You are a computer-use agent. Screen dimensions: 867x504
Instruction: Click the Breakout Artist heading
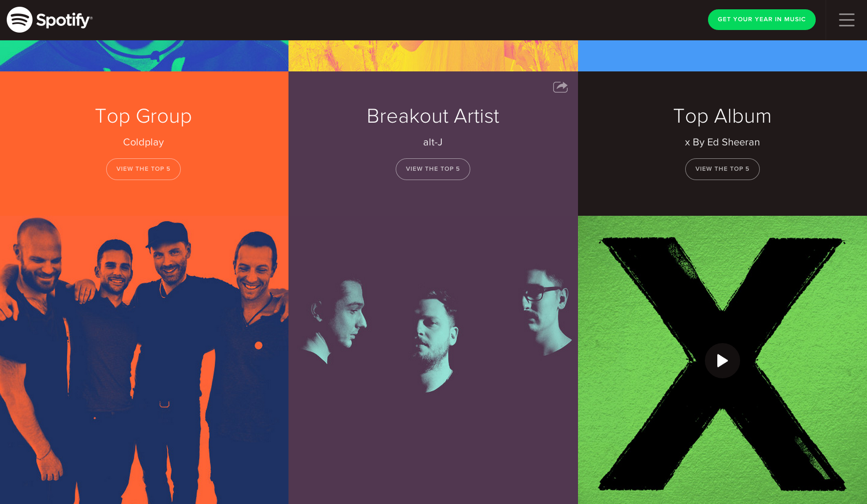pos(433,116)
